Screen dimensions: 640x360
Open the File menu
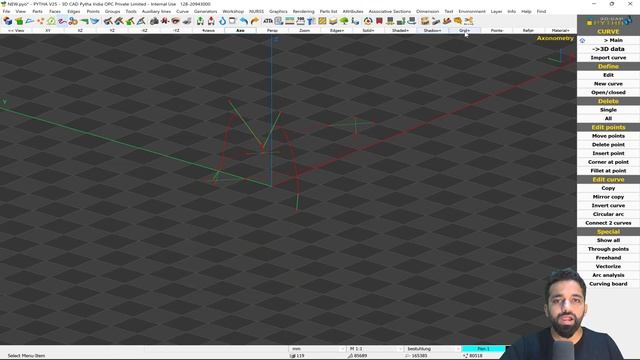pos(7,11)
